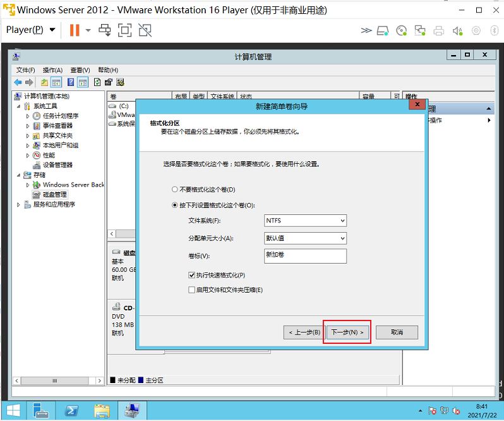
Task: Toggle 执行快速格式化(P) checkbox
Action: 191,275
